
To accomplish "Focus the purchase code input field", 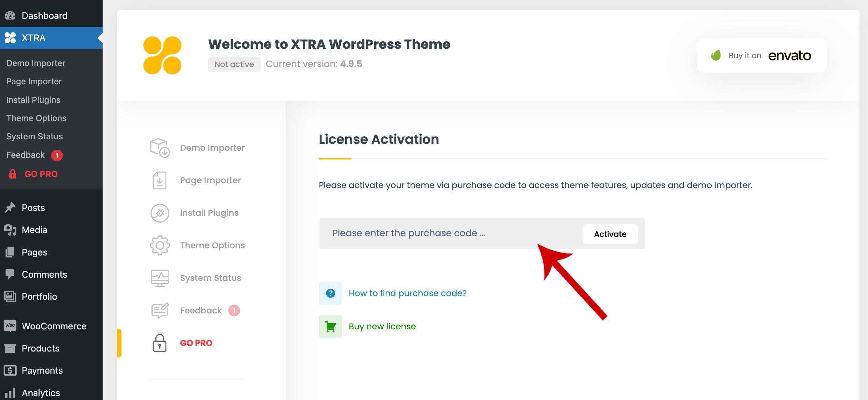I will coord(448,233).
